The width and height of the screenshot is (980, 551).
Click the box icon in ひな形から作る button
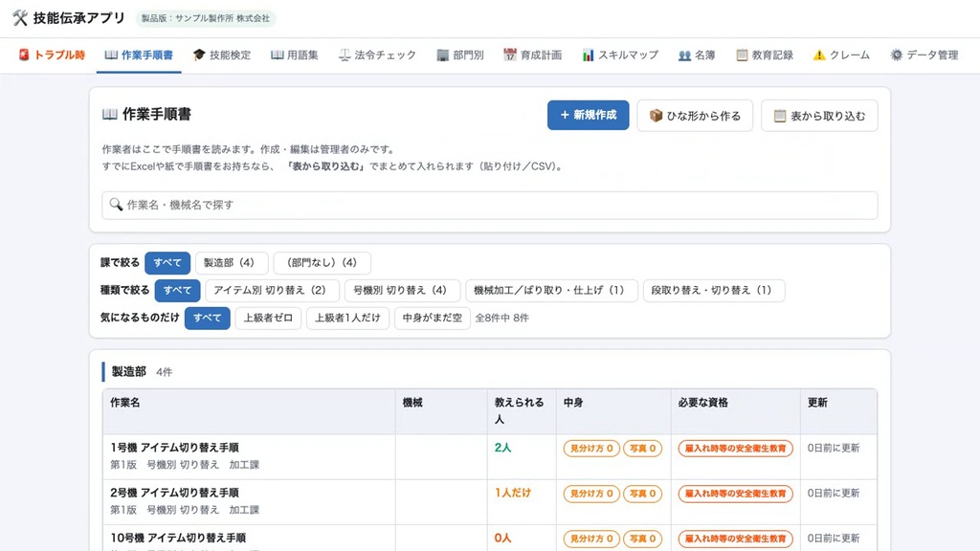(x=656, y=116)
